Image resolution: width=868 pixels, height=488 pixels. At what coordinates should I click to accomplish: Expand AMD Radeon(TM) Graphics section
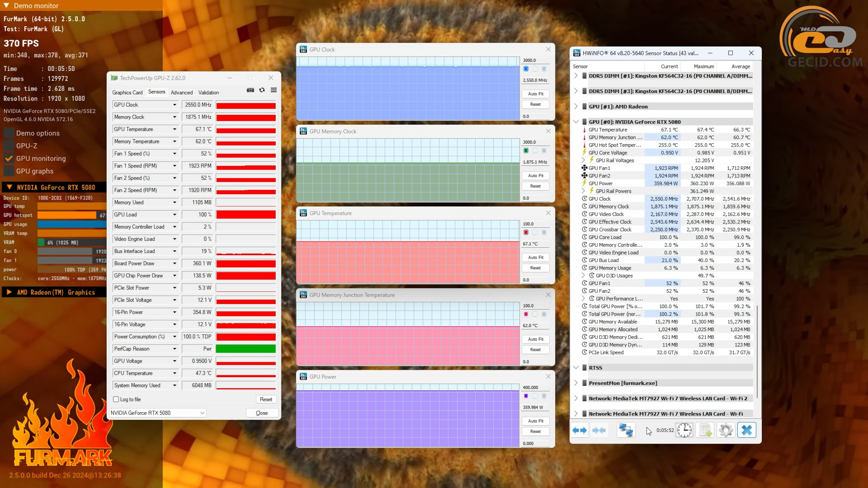(9, 292)
